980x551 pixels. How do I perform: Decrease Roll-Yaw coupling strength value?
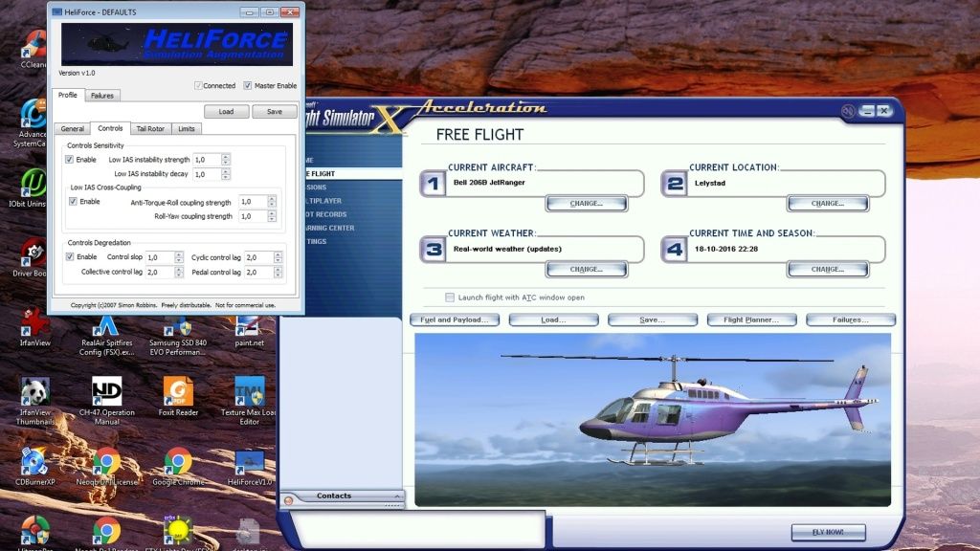tap(271, 219)
